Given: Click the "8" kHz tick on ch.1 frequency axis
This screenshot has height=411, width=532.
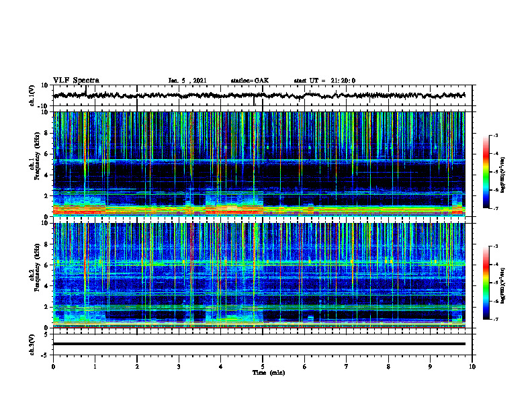Looking at the screenshot, I should point(46,133).
